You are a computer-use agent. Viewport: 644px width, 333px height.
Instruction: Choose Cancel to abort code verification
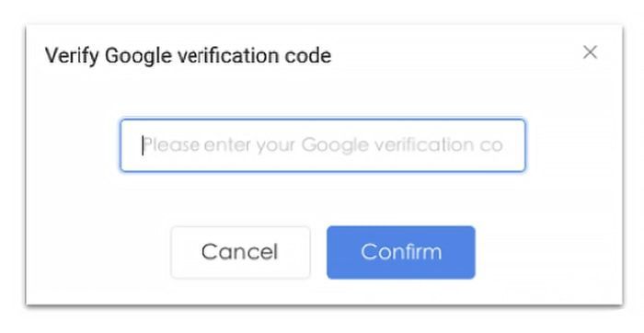click(x=240, y=252)
